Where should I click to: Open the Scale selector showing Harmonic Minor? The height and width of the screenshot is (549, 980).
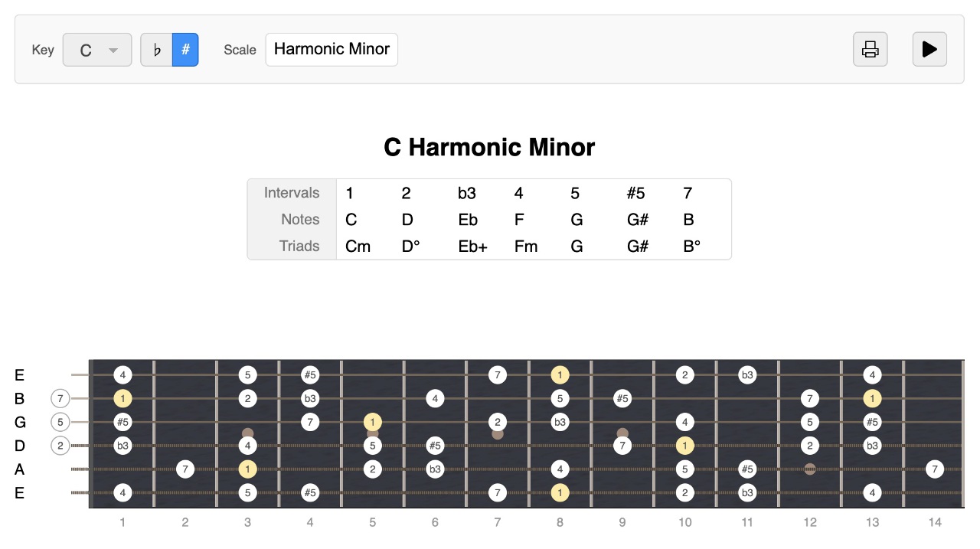(332, 49)
